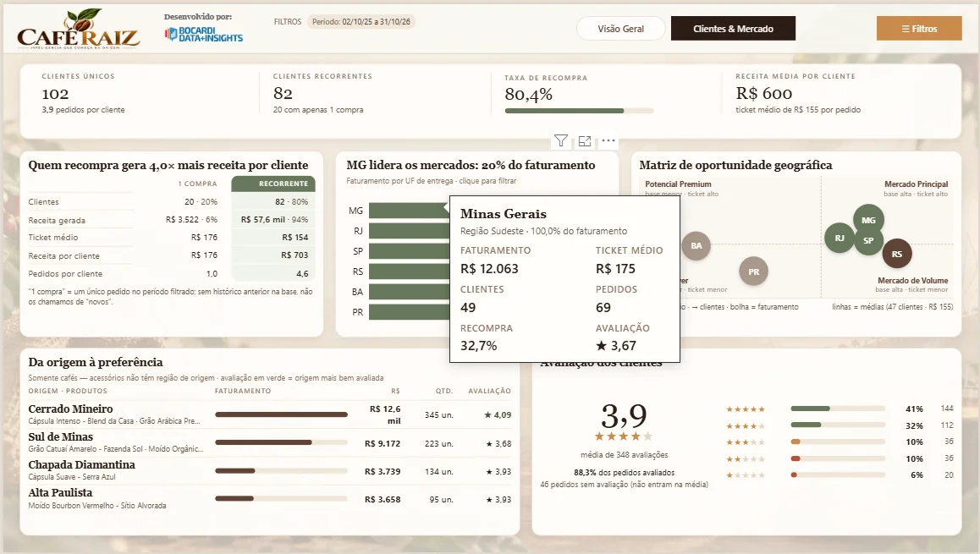Click the RS bubble in the matrix
Screen dimensions: 980x554
click(897, 254)
